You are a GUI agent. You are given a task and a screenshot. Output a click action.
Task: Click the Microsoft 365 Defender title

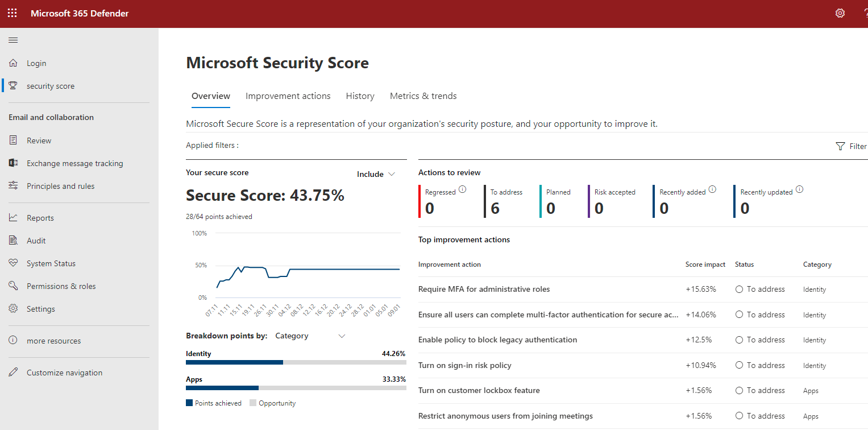[80, 13]
